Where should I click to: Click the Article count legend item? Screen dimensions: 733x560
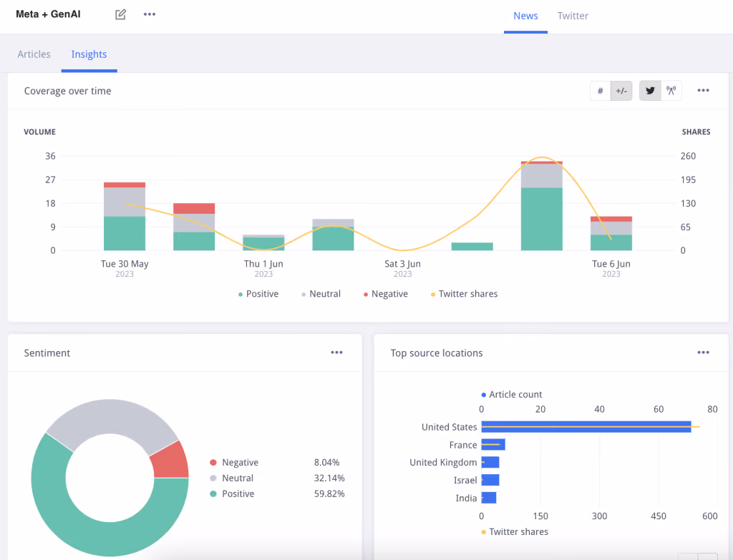point(511,395)
